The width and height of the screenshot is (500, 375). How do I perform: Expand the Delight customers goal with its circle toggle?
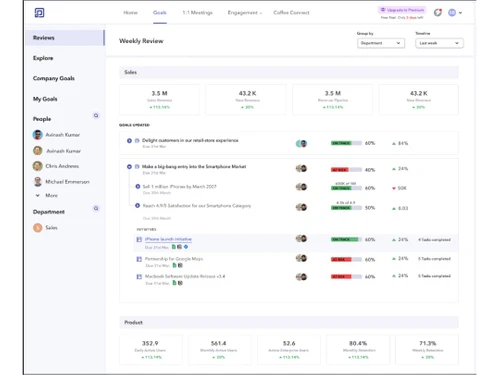(129, 141)
